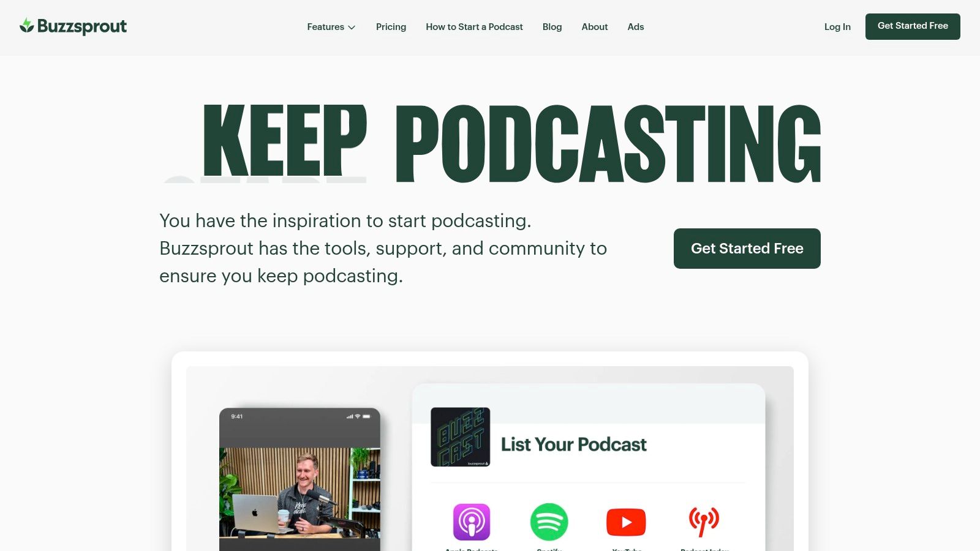Open the Buzzsprout wordmark homepage link
Viewport: 980px width, 551px height.
(82, 26)
